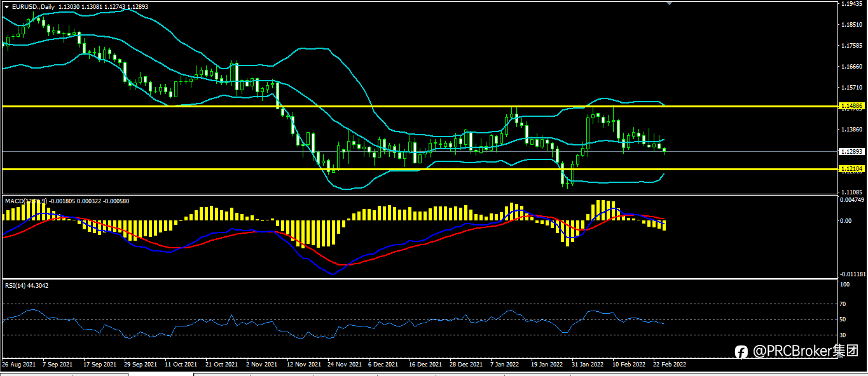Click the 1.12104 price label
Screen dimensions: 868x376
[850, 169]
